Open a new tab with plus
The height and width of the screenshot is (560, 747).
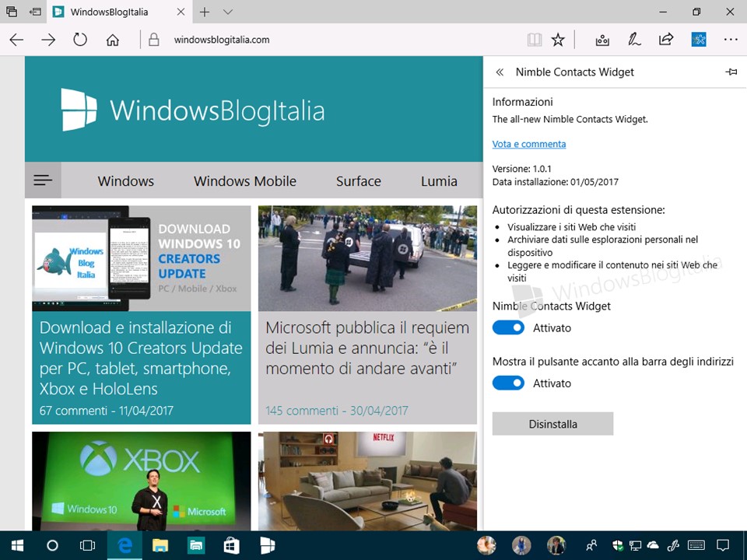click(205, 12)
